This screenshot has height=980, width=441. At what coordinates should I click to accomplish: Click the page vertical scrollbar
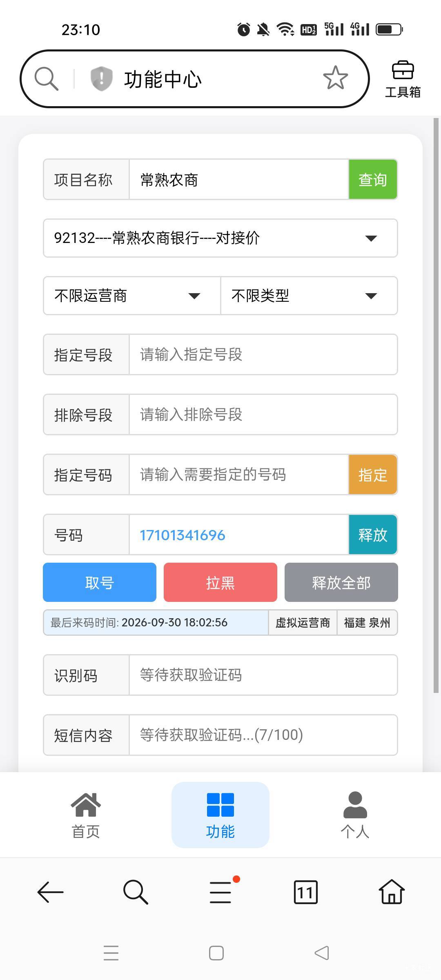coord(436,405)
